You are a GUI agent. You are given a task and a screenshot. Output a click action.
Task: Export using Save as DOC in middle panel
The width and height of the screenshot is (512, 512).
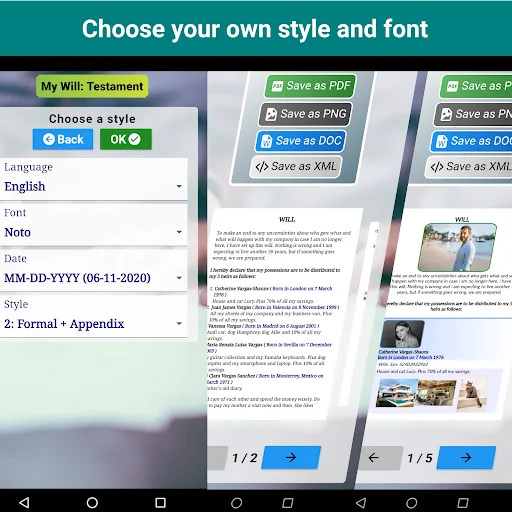[x=301, y=141]
